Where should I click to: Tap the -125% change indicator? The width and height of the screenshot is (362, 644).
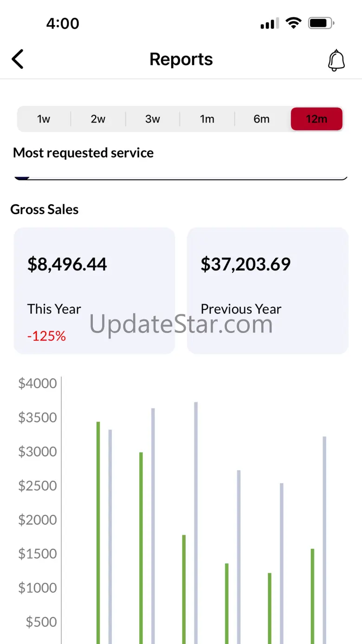click(x=46, y=336)
